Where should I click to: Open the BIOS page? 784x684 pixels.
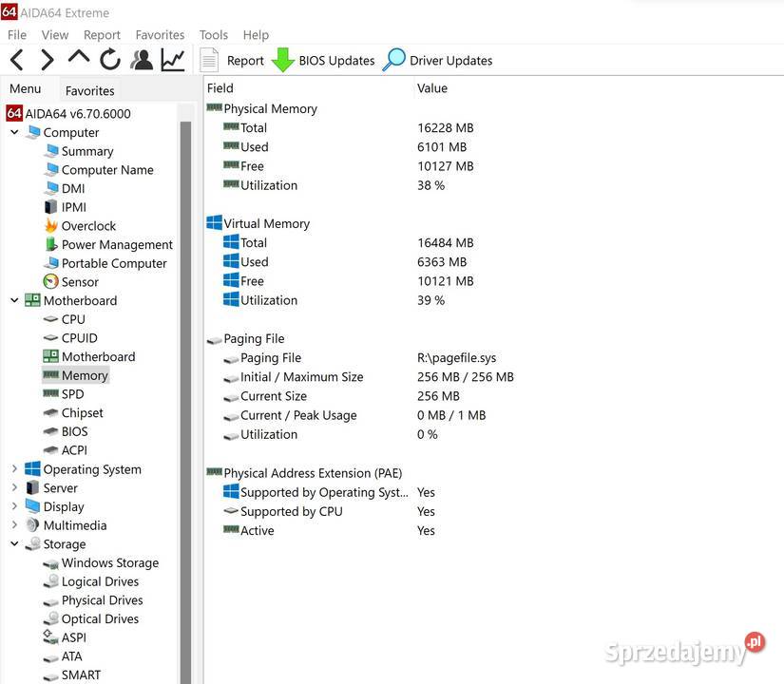[x=74, y=431]
